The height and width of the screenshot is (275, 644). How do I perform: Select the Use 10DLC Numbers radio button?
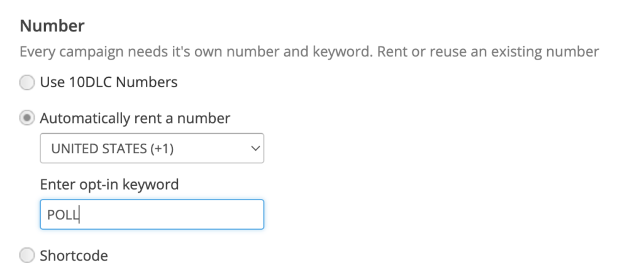27,82
